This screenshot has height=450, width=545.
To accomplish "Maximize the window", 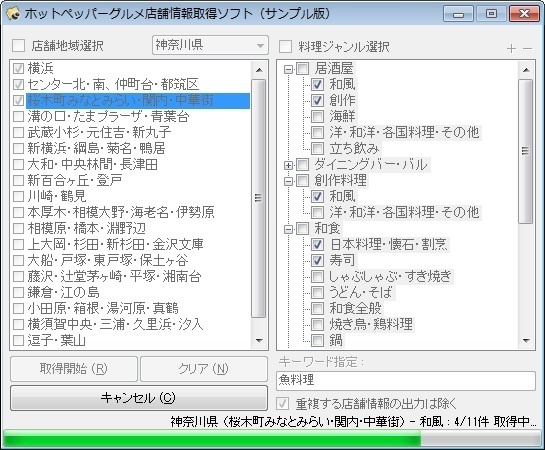I will (x=491, y=14).
